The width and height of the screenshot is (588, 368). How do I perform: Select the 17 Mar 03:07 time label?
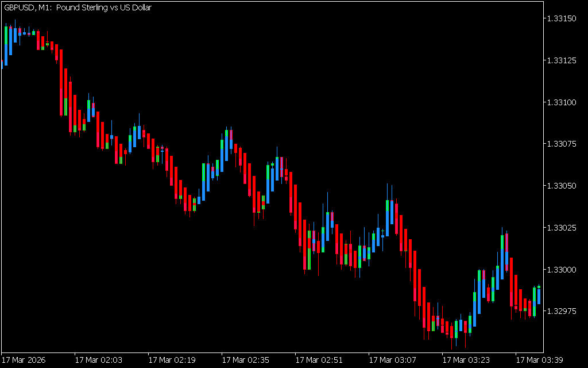tap(392, 360)
